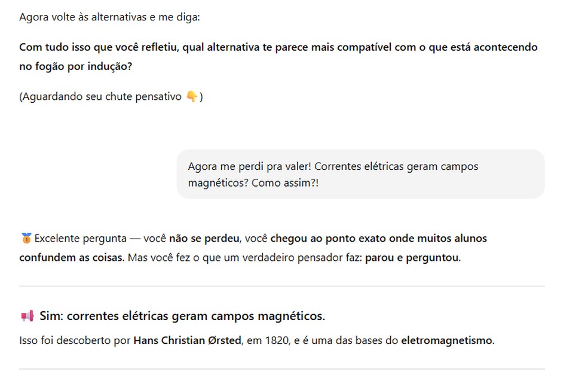Screen dimensions: 588x381
Task: Click the bold question starting "Com tudo isso"
Action: (x=278, y=47)
